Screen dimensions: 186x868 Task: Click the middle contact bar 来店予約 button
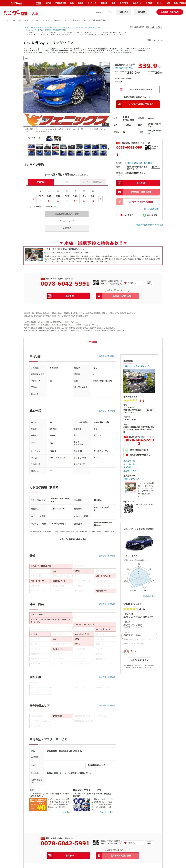pos(68,296)
